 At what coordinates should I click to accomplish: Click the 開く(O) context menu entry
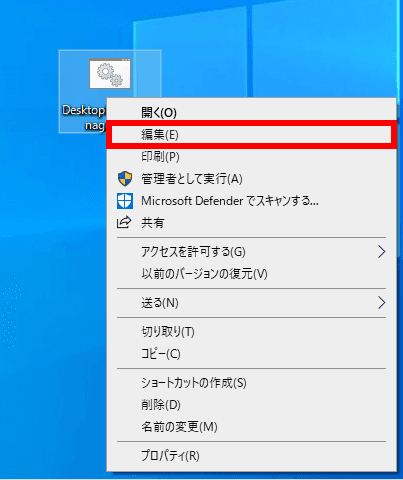(x=251, y=113)
